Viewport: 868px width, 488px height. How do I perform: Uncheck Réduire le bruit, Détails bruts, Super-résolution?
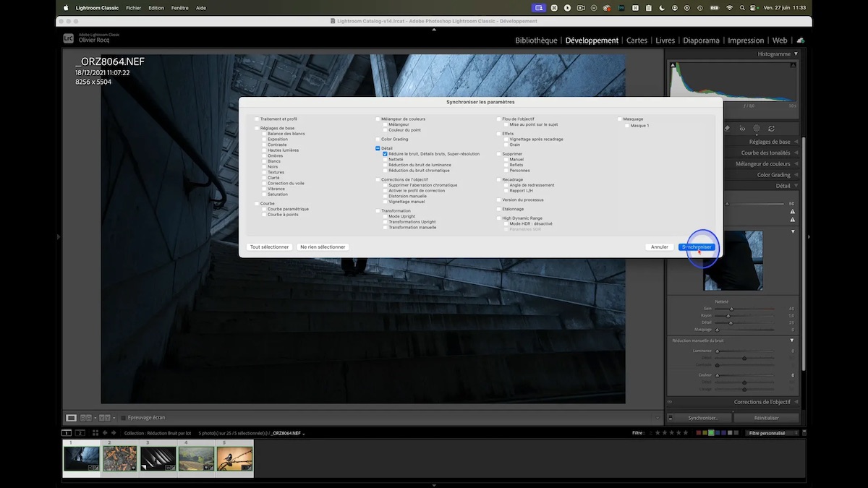click(x=386, y=154)
